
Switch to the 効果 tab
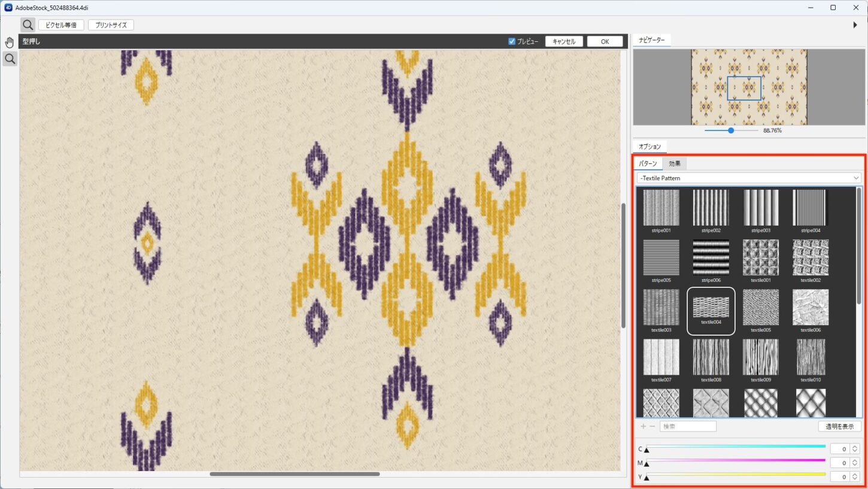pos(675,164)
